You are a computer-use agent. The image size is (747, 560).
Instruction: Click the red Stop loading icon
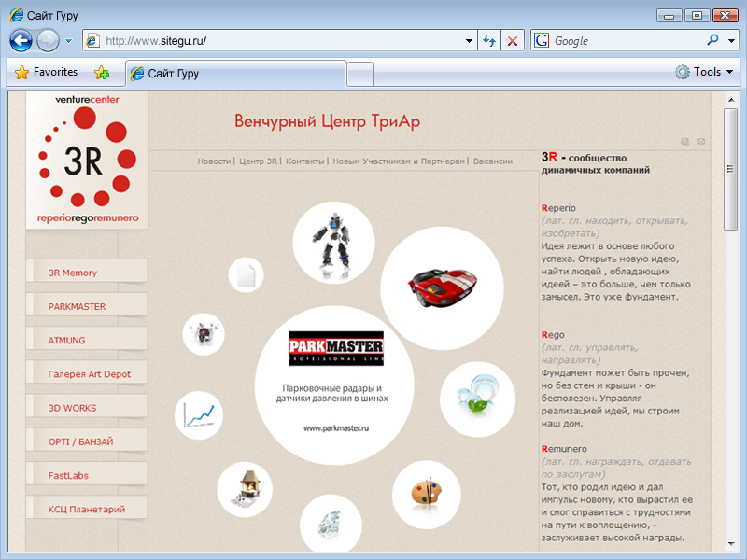click(x=513, y=41)
